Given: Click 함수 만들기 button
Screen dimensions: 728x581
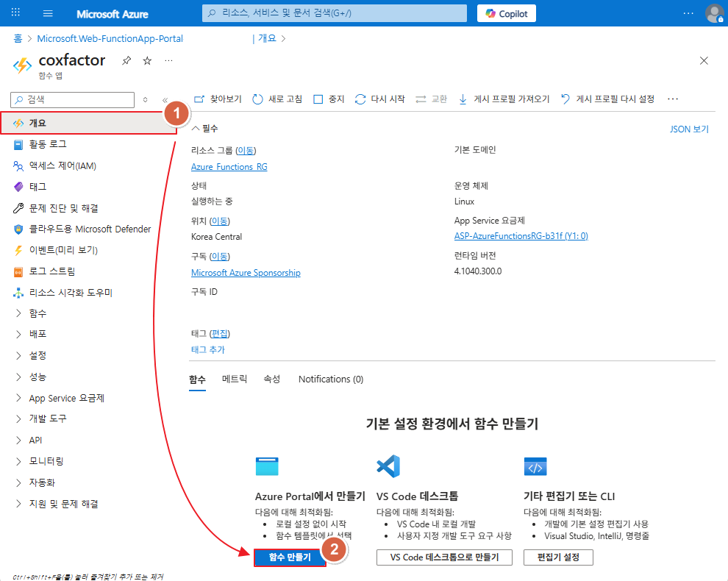Looking at the screenshot, I should tap(290, 557).
